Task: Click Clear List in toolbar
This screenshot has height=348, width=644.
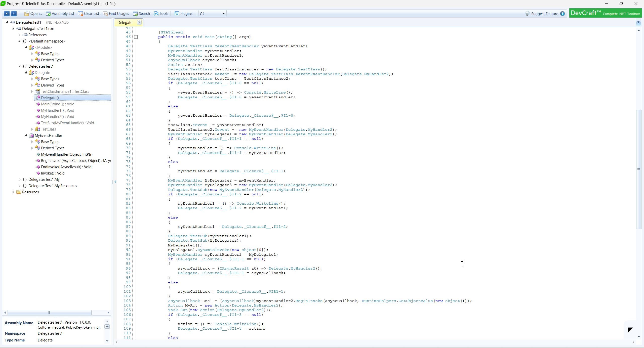Action: tap(89, 14)
